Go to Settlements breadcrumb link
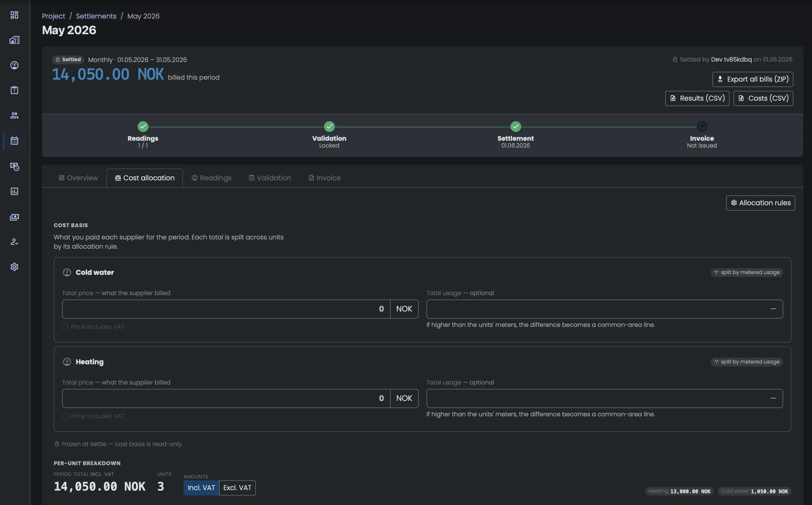812x505 pixels. [96, 16]
